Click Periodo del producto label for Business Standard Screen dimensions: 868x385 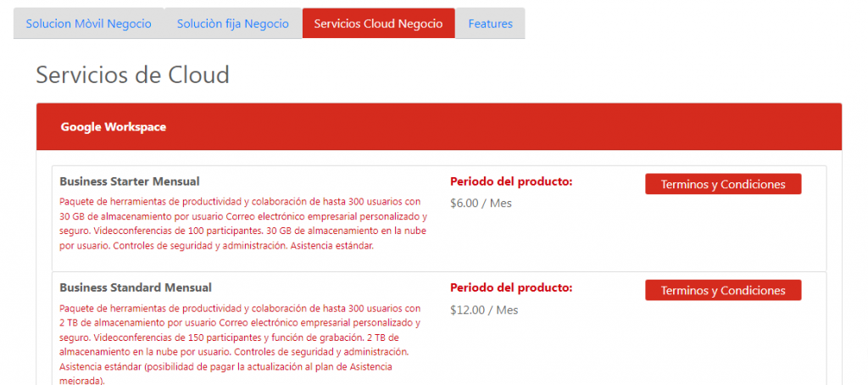511,287
